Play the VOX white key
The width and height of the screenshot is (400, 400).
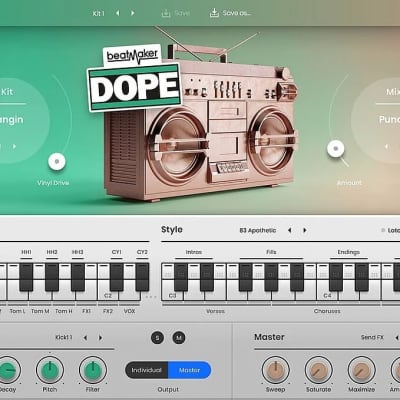click(129, 295)
